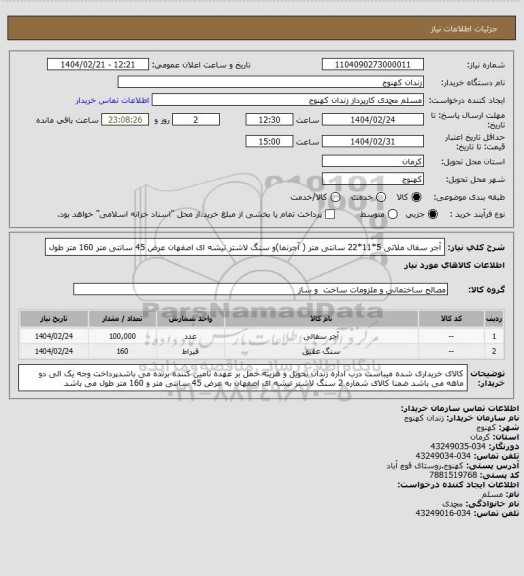Click the validity time 15:00 field
Screen dimensions: 524x576
pos(269,141)
